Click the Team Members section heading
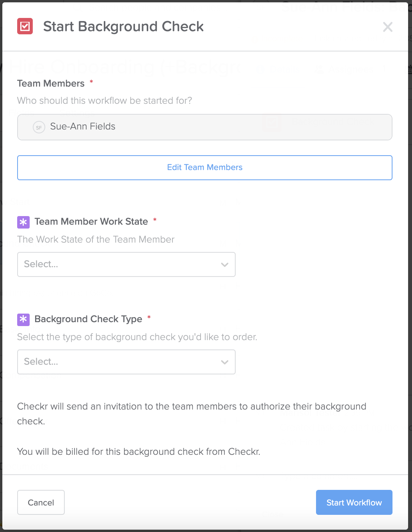 [50, 83]
